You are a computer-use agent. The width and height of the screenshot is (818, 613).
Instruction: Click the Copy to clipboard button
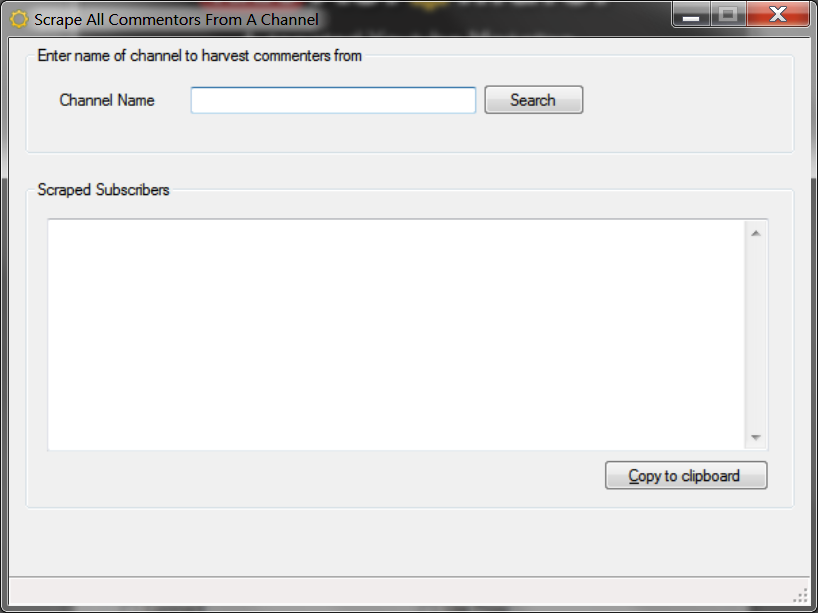click(x=686, y=475)
